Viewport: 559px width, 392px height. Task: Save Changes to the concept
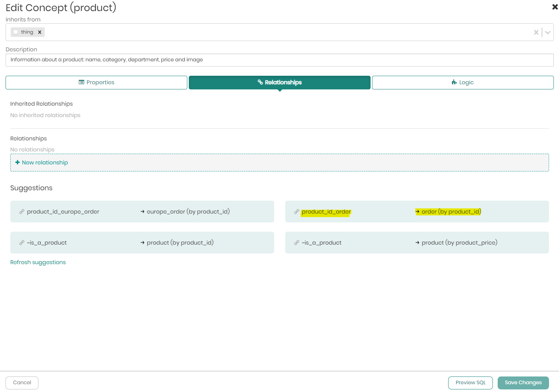click(x=523, y=383)
